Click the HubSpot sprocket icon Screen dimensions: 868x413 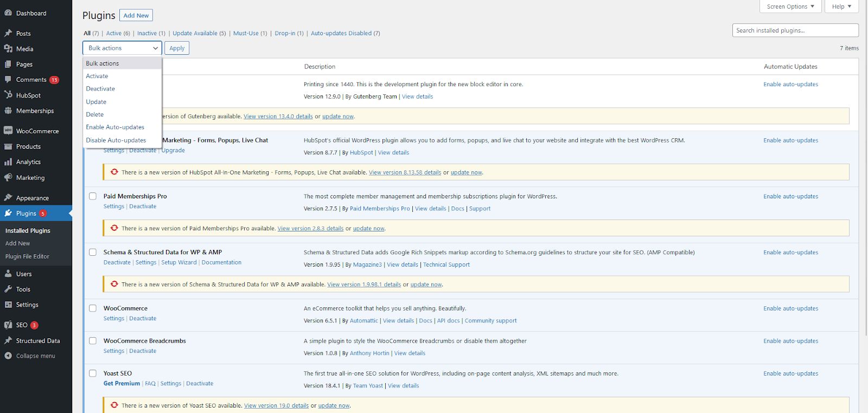tap(8, 95)
